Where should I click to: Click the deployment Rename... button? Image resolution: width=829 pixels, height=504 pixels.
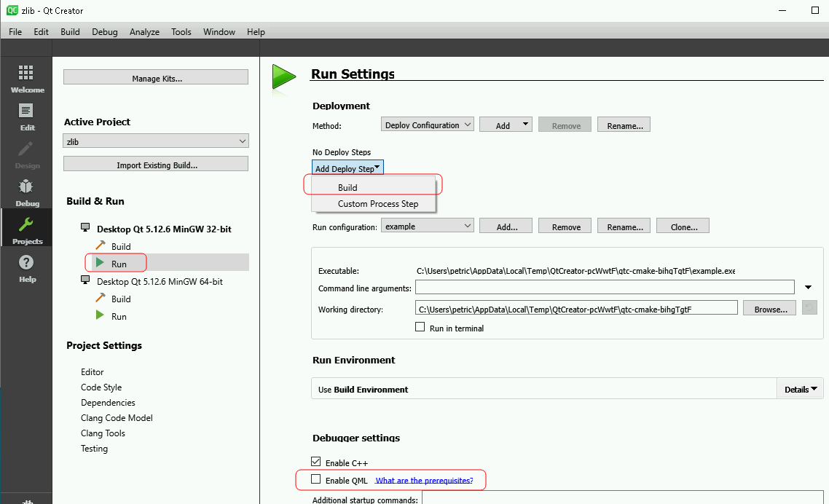(624, 125)
